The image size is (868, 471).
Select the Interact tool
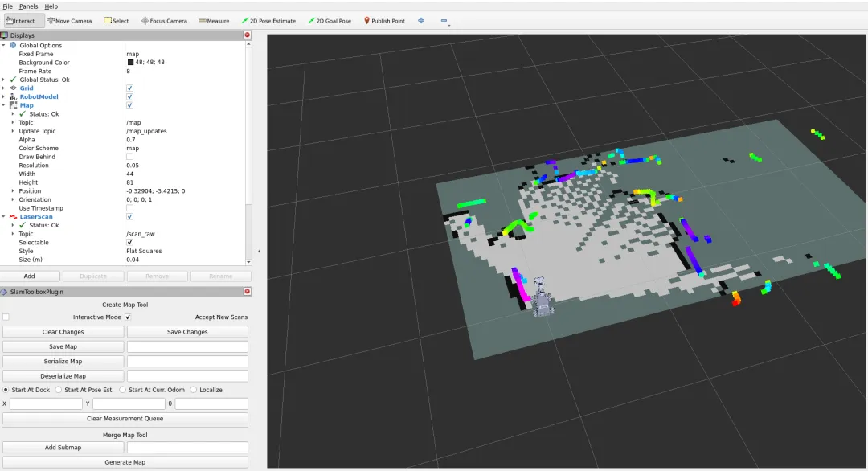click(23, 21)
